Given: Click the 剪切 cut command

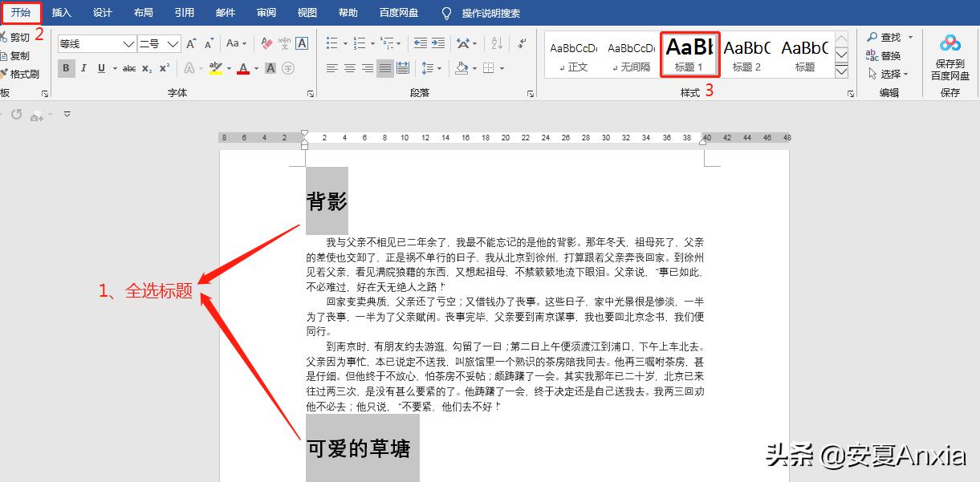Looking at the screenshot, I should pos(19,37).
